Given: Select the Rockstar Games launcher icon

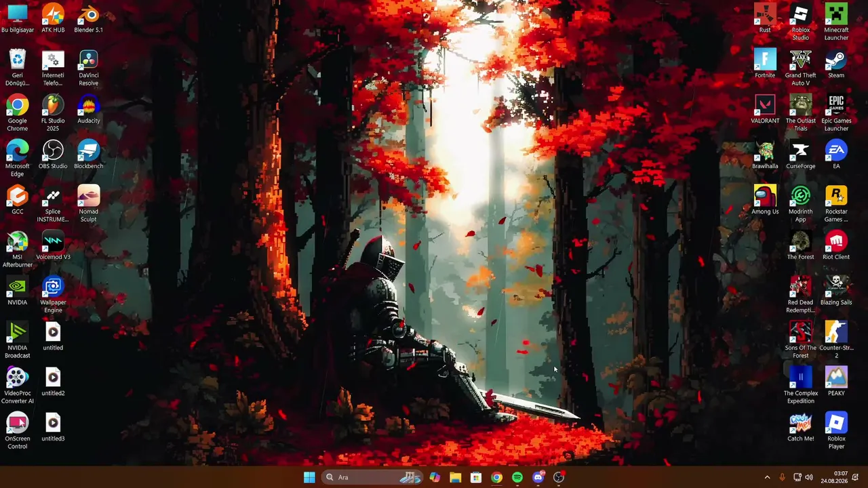Looking at the screenshot, I should tap(836, 204).
